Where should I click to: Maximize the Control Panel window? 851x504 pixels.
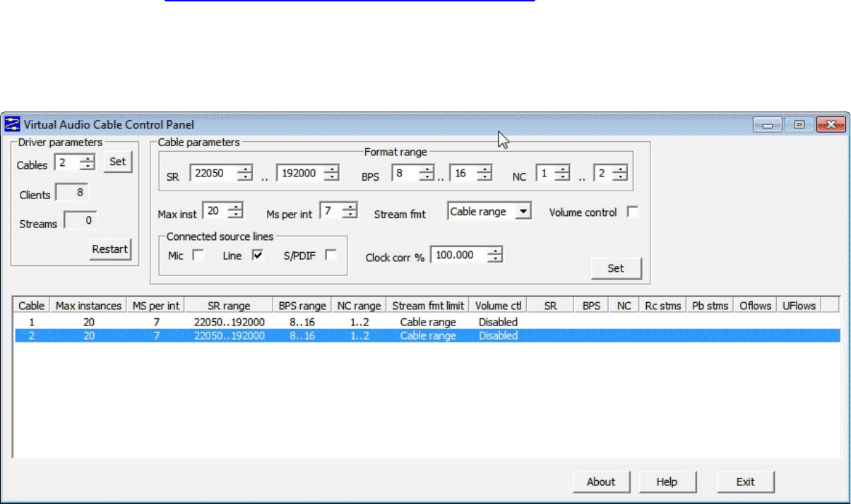click(x=799, y=125)
